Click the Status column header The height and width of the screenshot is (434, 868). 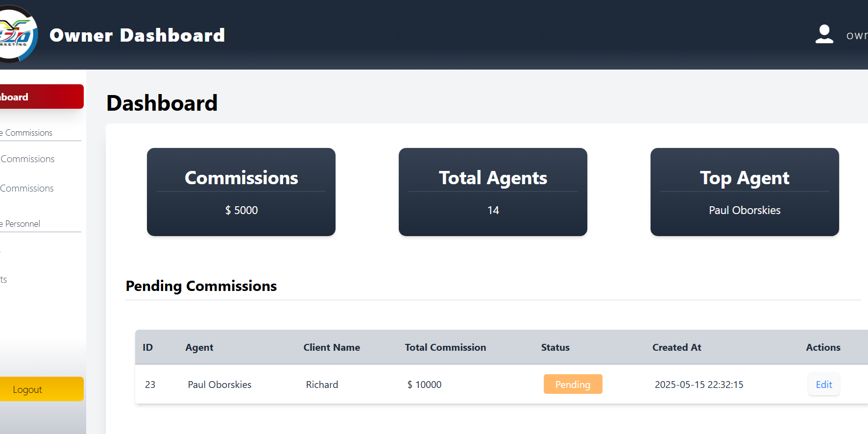pyautogui.click(x=555, y=347)
